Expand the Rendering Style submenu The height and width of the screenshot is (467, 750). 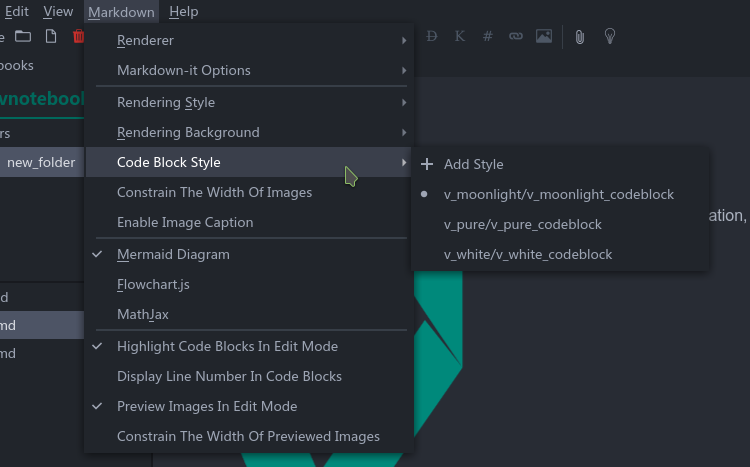[249, 102]
